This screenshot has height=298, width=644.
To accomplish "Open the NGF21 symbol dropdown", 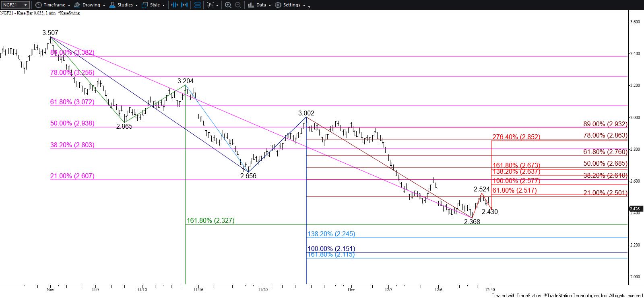I will (x=25, y=5).
